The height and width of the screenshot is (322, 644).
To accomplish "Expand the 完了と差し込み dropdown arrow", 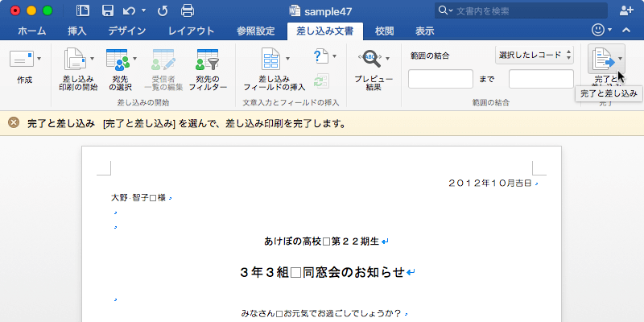I will (620, 59).
